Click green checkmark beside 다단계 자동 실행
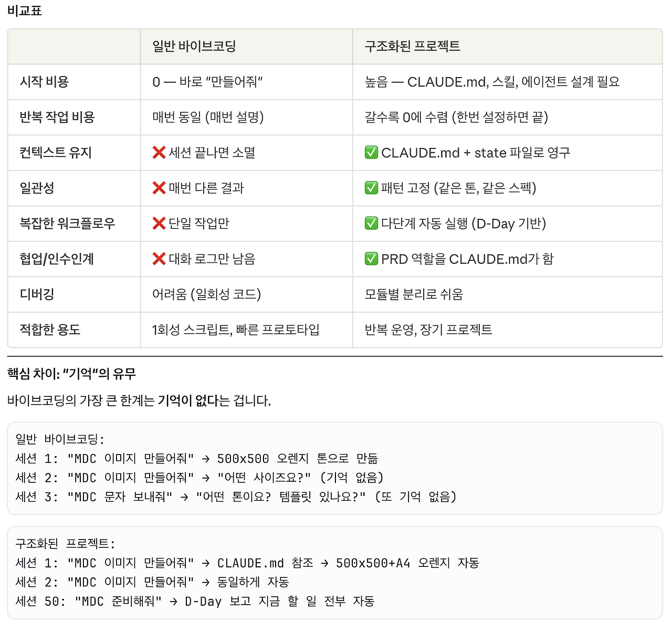Screen dimensions: 672x633 pos(371,224)
